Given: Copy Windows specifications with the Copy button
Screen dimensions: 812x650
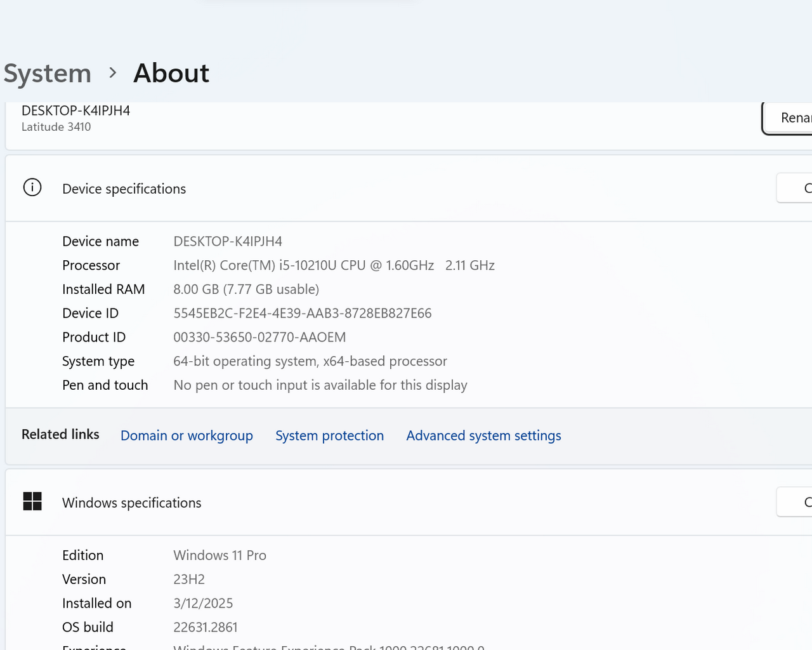Looking at the screenshot, I should [x=794, y=502].
